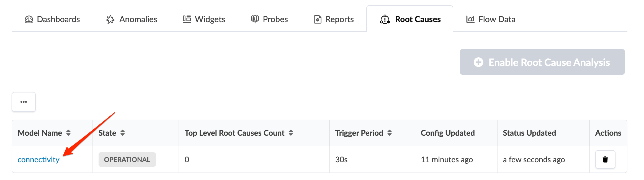The height and width of the screenshot is (180, 644).
Task: Open the Flow Data tab
Action: 497,19
